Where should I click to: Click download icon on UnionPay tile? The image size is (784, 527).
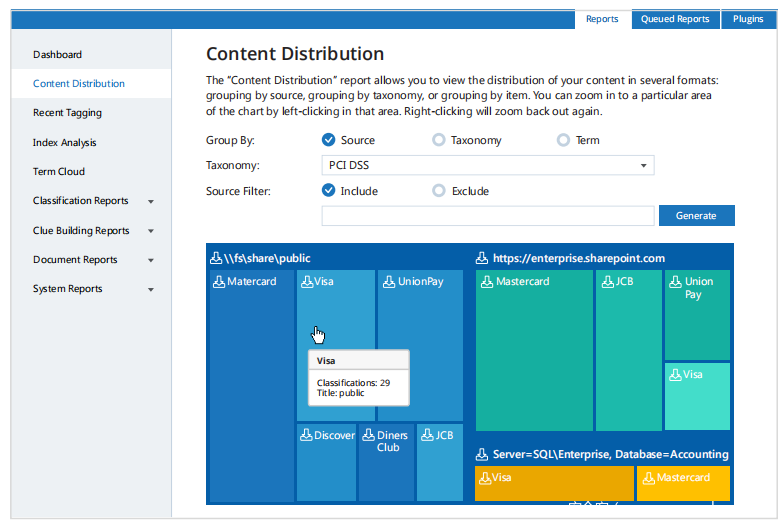390,282
